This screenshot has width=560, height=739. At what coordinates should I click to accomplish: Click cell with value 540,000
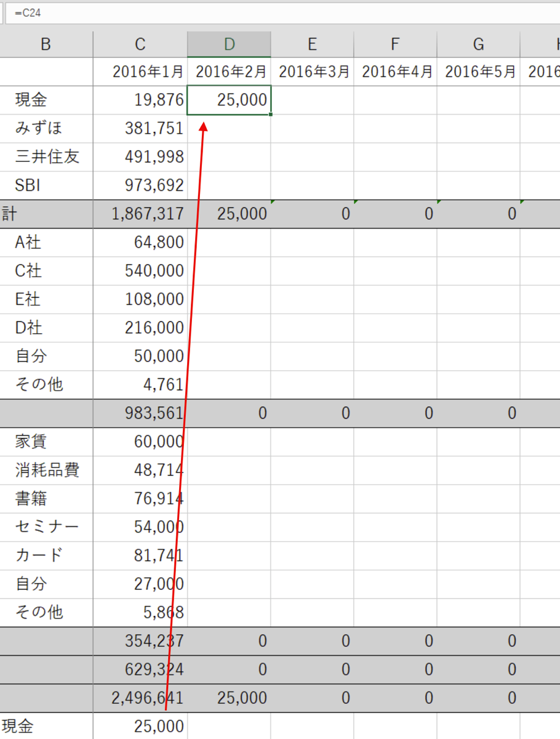click(140, 270)
